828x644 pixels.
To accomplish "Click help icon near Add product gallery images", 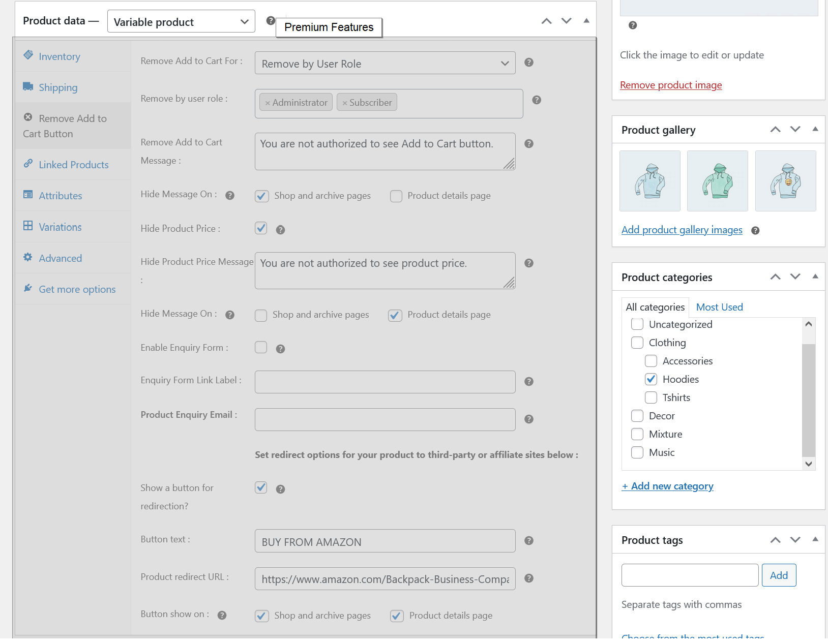I will click(755, 231).
